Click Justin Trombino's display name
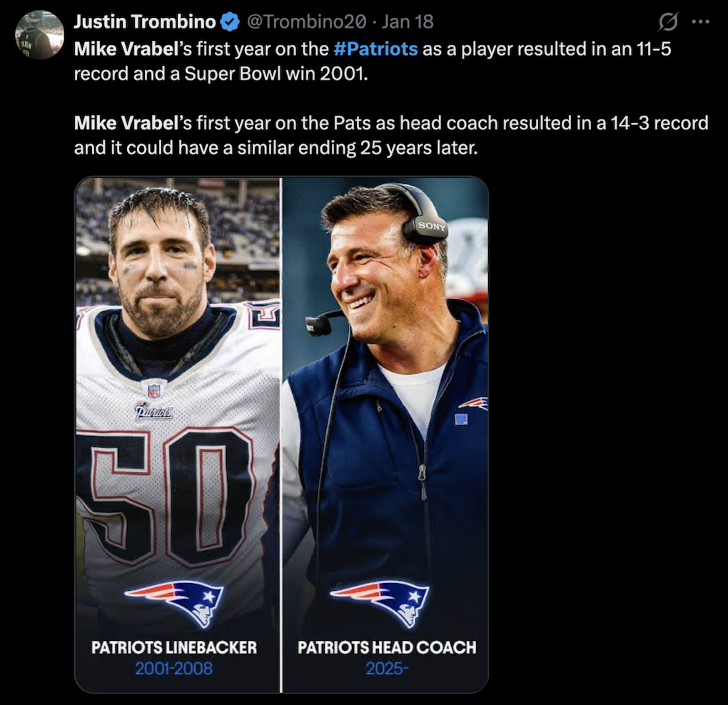Viewport: 728px width, 705px height. click(x=144, y=21)
